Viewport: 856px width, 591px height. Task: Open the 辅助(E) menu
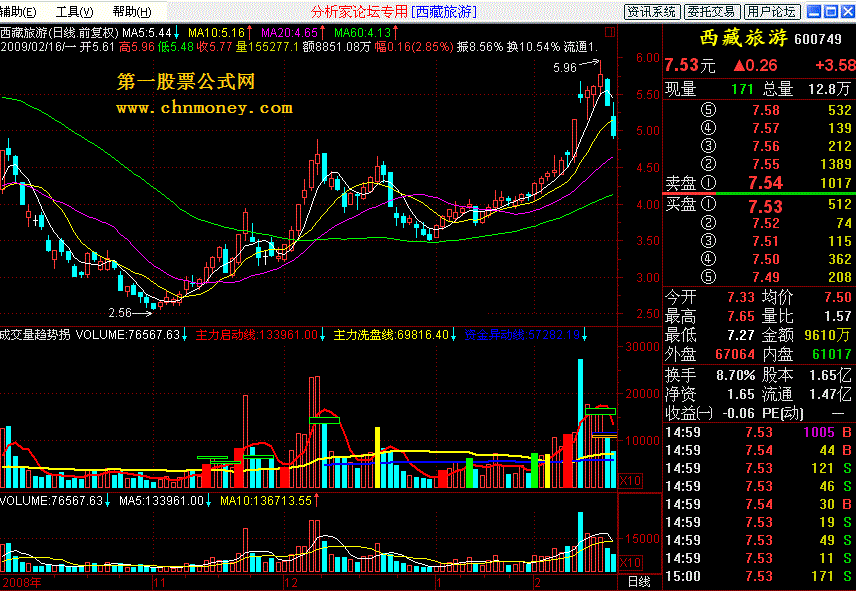19,11
